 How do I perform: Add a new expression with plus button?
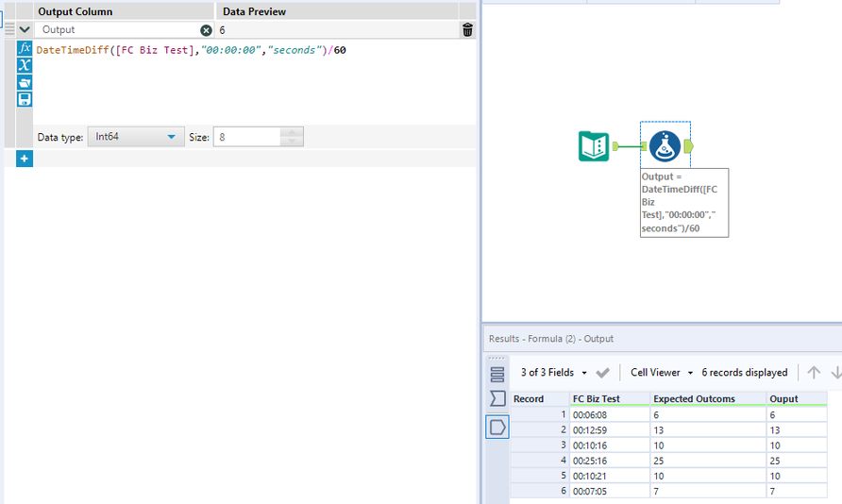[25, 159]
